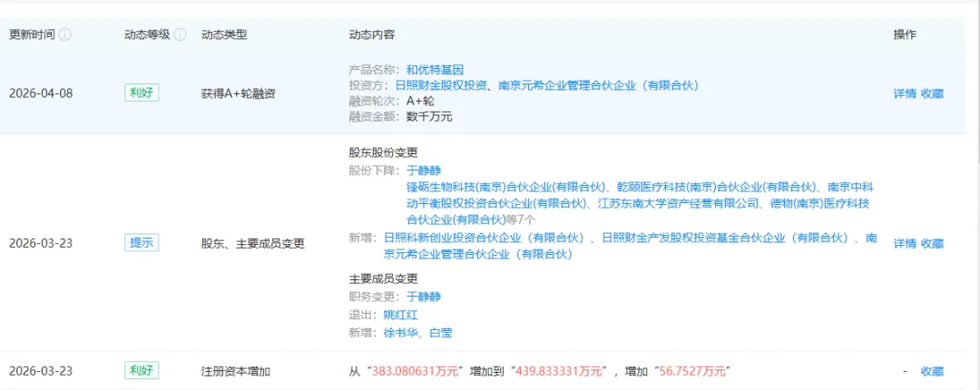Screen dimensions: 980x390
Task: Select 主要成员变更 heading in content column
Action: 383,278
